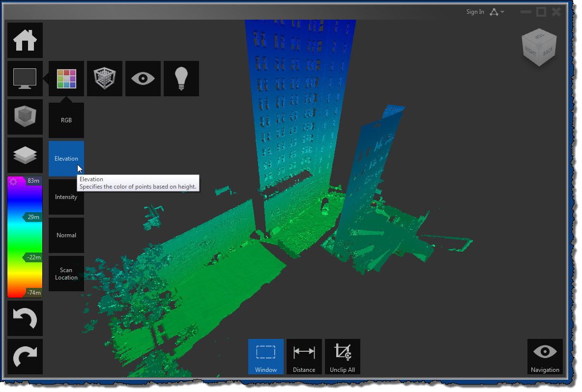Viewport: 582px width, 392px height.
Task: Switch coloring to Intensity mode
Action: pyautogui.click(x=66, y=196)
